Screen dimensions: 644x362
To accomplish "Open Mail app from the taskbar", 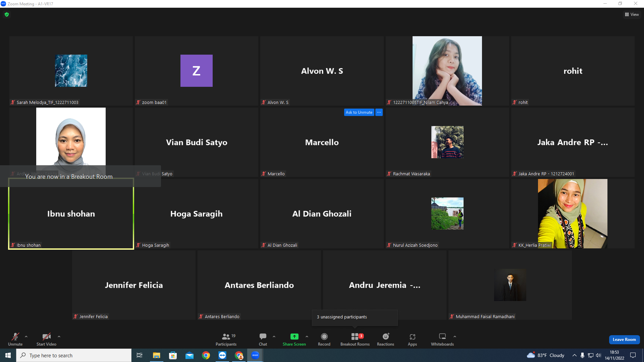I will coord(190,355).
